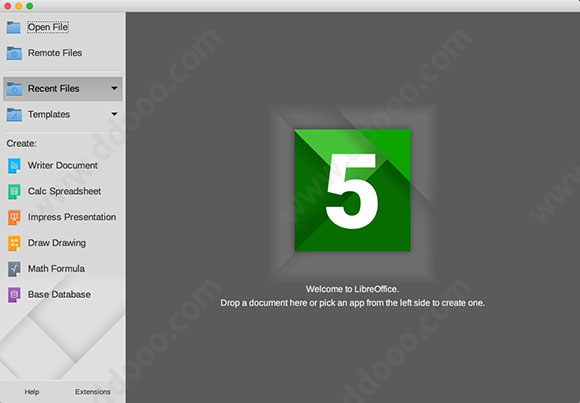Image resolution: width=580 pixels, height=403 pixels.
Task: Select the Open File label
Action: coord(48,27)
